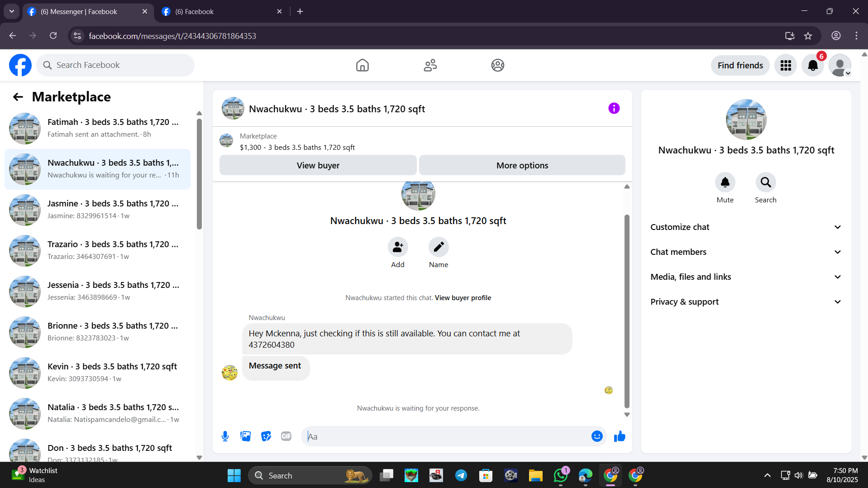Viewport: 868px width, 488px height.
Task: Open Natalia conversation in list
Action: coord(97,414)
